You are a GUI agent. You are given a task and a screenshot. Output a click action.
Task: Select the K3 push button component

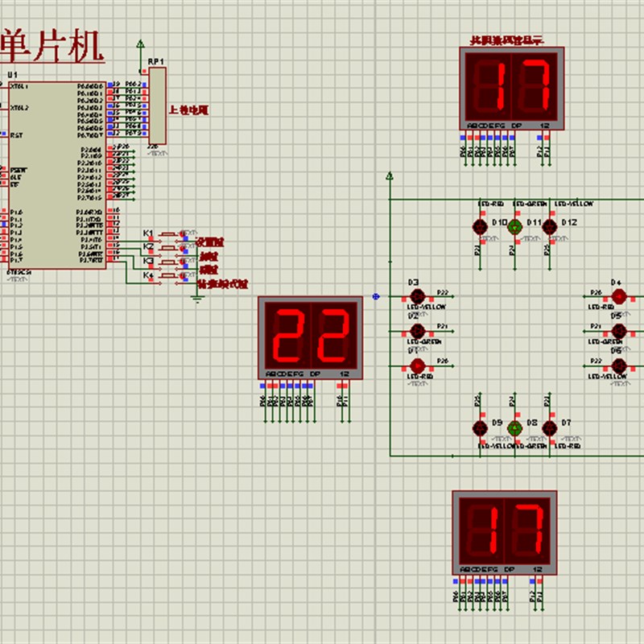coord(168,262)
